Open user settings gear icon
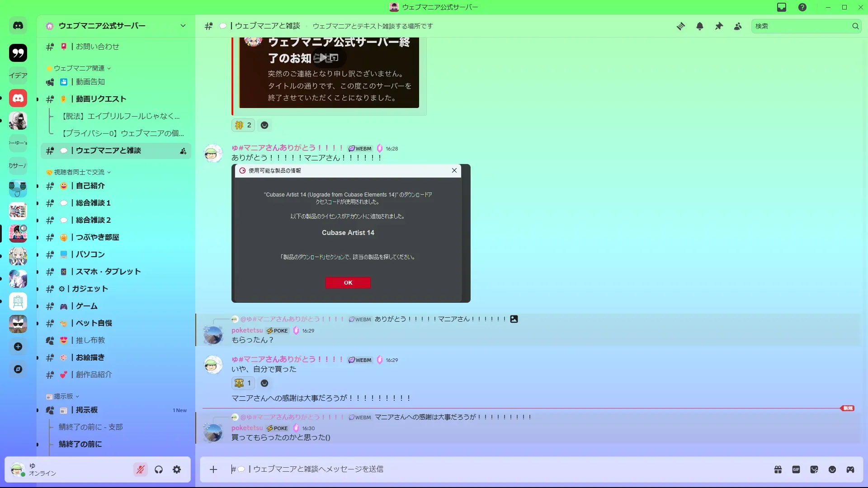Viewport: 868px width, 488px height. point(177,469)
